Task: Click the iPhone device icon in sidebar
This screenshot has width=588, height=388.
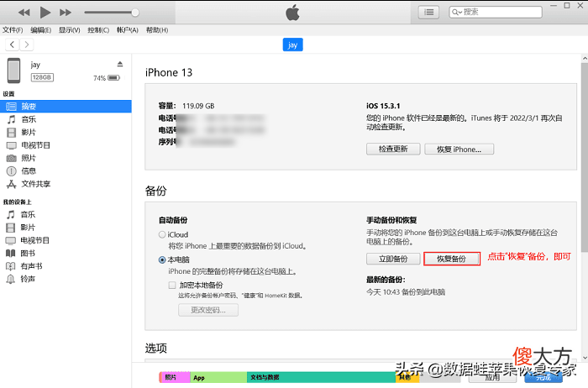Action: (14, 71)
